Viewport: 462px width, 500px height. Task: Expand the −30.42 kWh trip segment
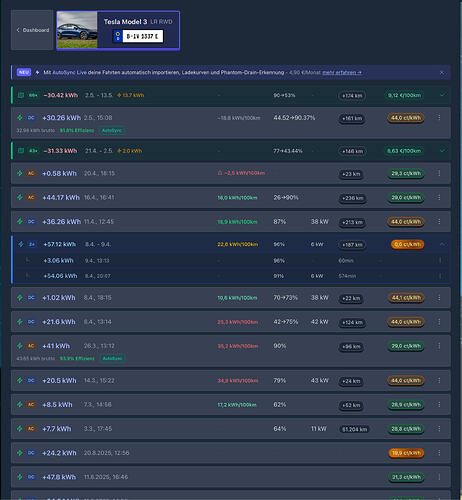(x=442, y=95)
